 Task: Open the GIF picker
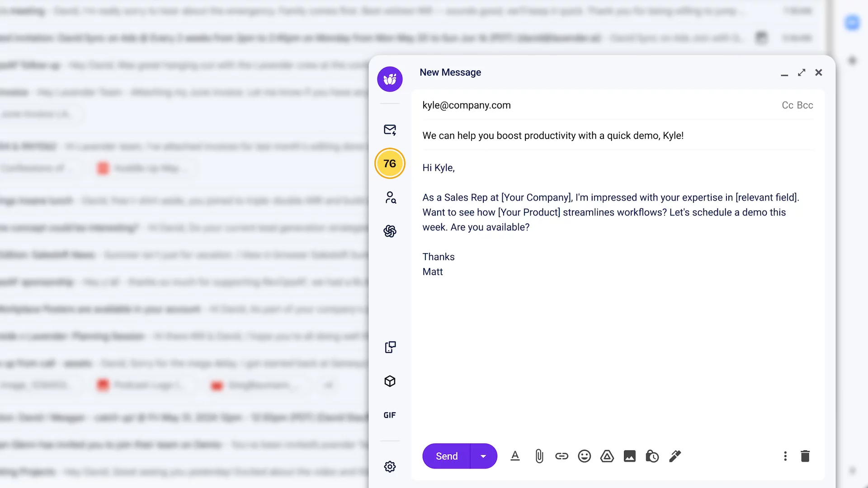pyautogui.click(x=390, y=415)
